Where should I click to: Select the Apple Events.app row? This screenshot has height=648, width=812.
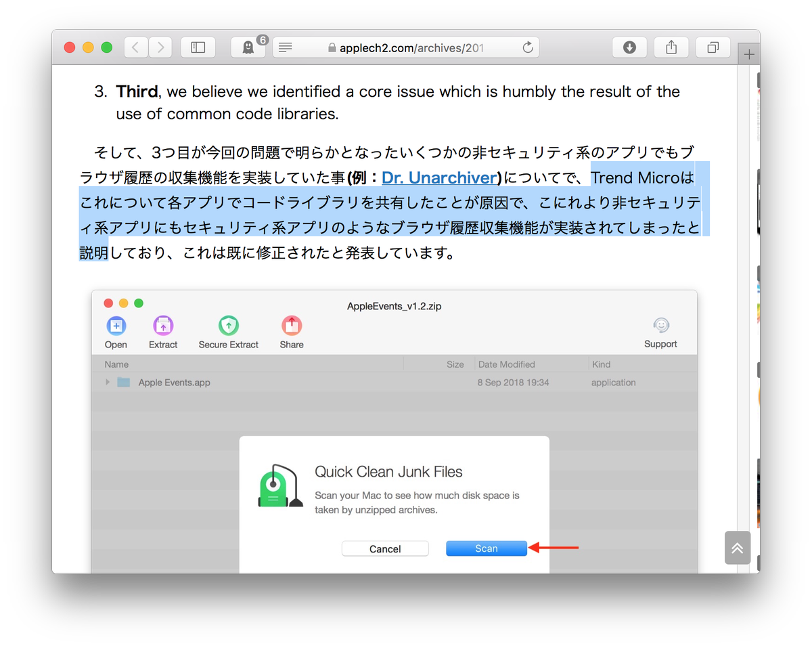pos(394,383)
